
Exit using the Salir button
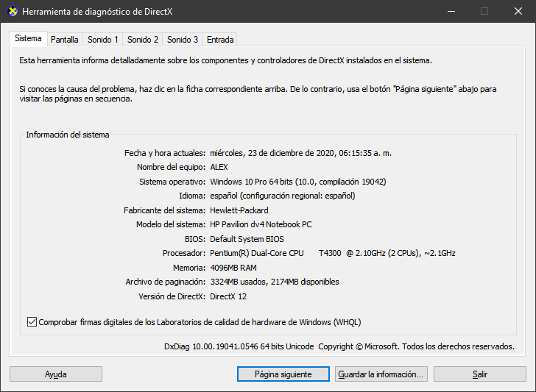point(479,374)
